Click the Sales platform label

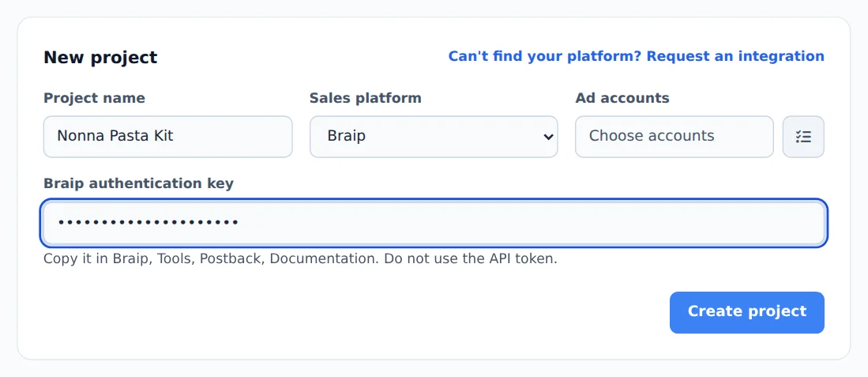(x=366, y=98)
